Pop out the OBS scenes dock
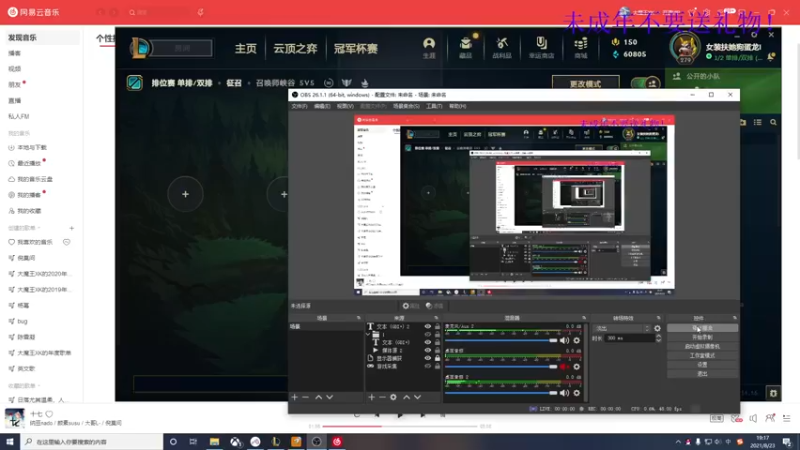Viewport: 800px width, 450px height. tap(358, 318)
